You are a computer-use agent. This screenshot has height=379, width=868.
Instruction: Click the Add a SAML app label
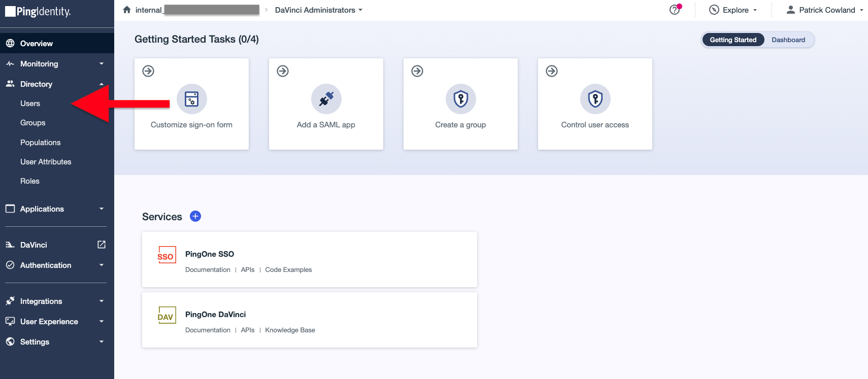(x=326, y=125)
